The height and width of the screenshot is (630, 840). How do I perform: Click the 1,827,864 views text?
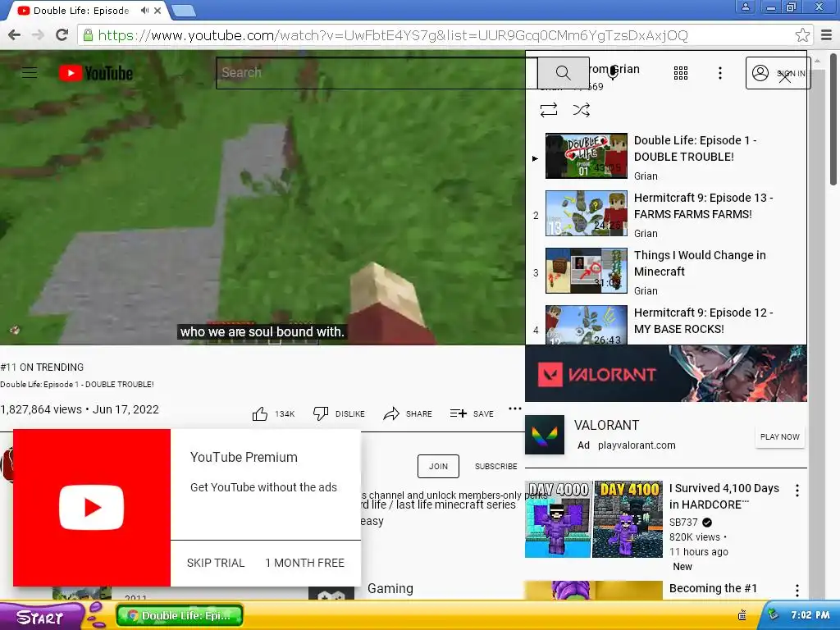[x=41, y=409]
